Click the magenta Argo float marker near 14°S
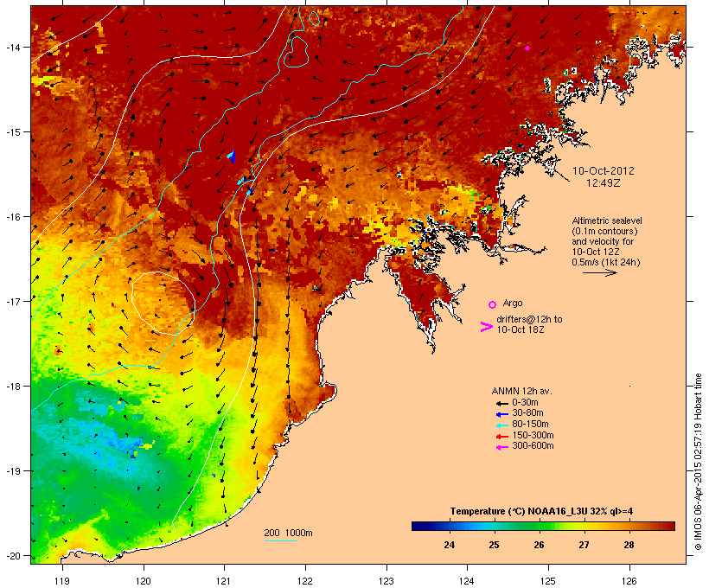This screenshot has height=588, width=709. coord(527,48)
